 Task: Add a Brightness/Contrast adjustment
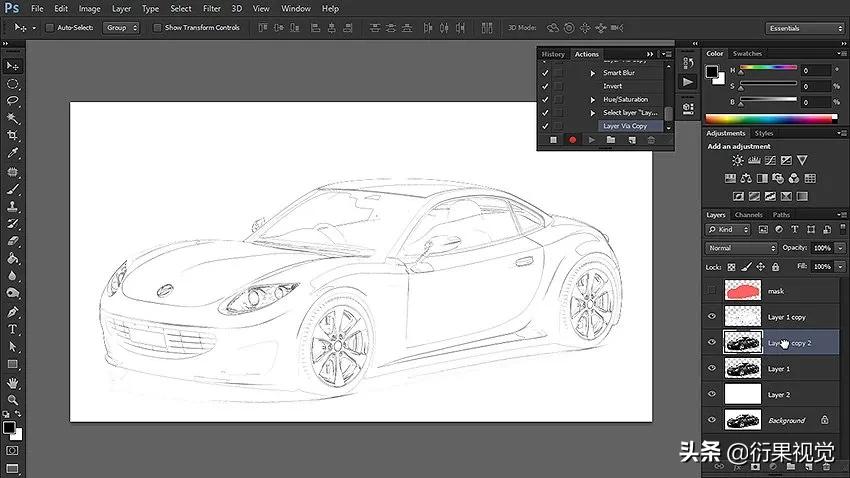738,160
